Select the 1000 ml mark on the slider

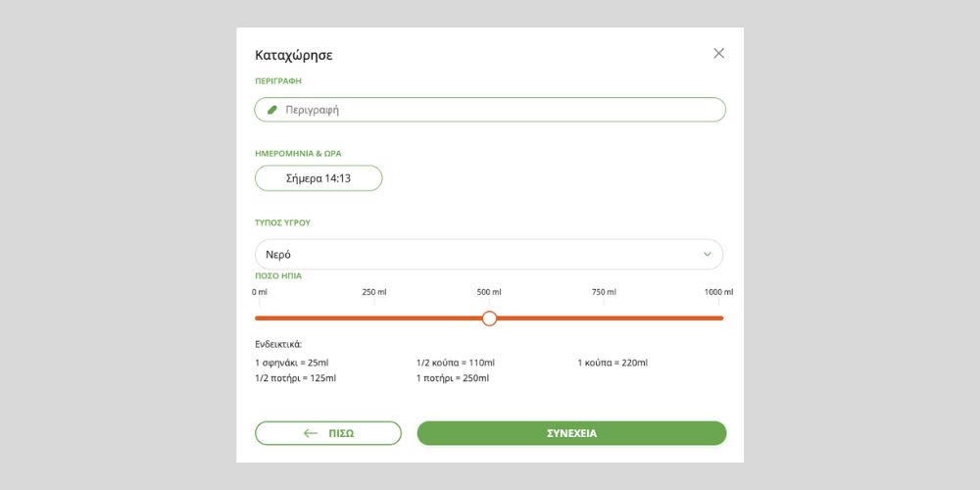click(x=721, y=318)
